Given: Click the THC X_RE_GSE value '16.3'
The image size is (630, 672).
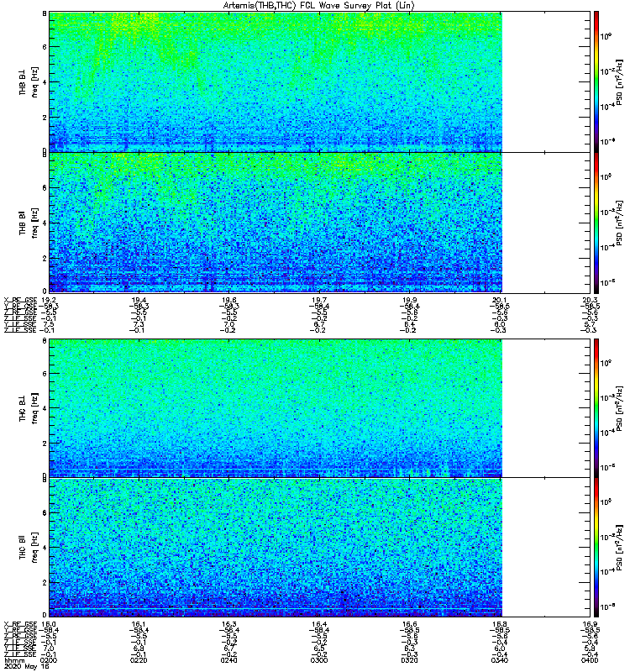Looking at the screenshot, I should coord(228,624).
